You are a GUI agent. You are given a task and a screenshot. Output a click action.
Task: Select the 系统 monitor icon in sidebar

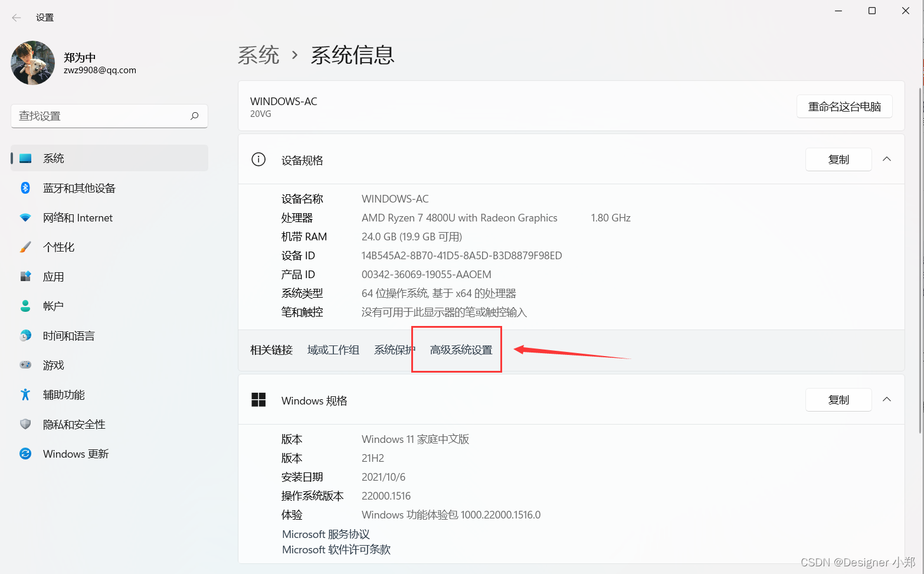pyautogui.click(x=25, y=158)
